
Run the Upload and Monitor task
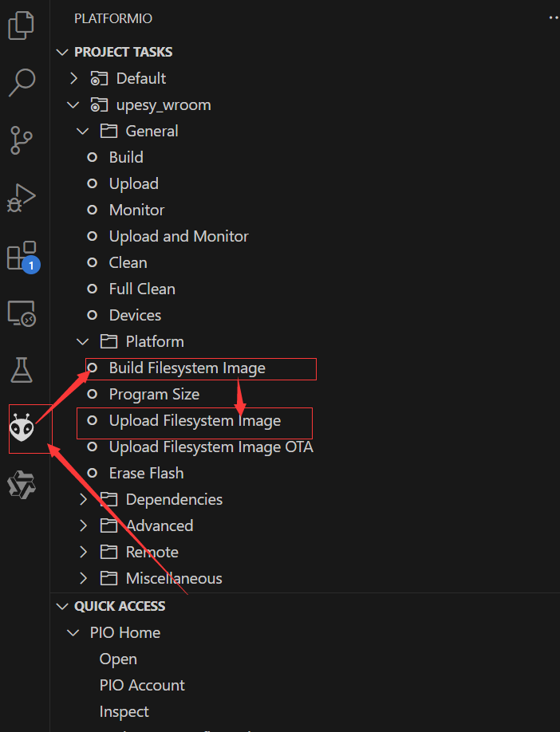click(179, 236)
